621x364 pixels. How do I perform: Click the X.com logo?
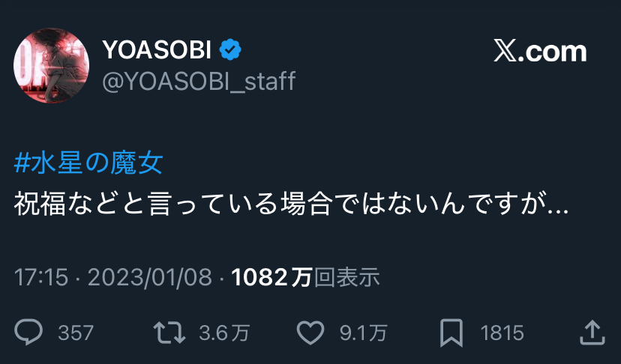(540, 52)
